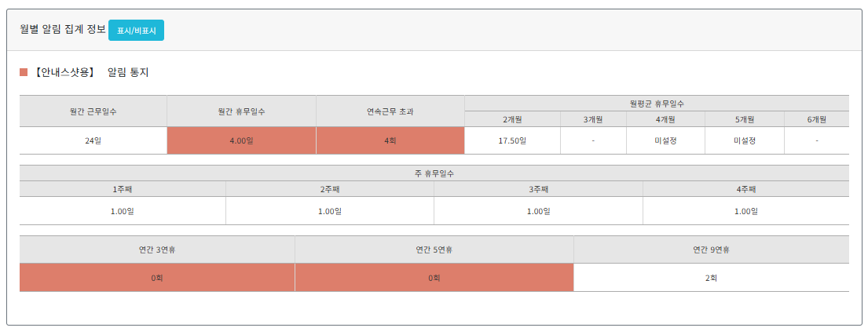The image size is (868, 335).
Task: Click the 주 휴무일수 section header
Action: coord(434,173)
